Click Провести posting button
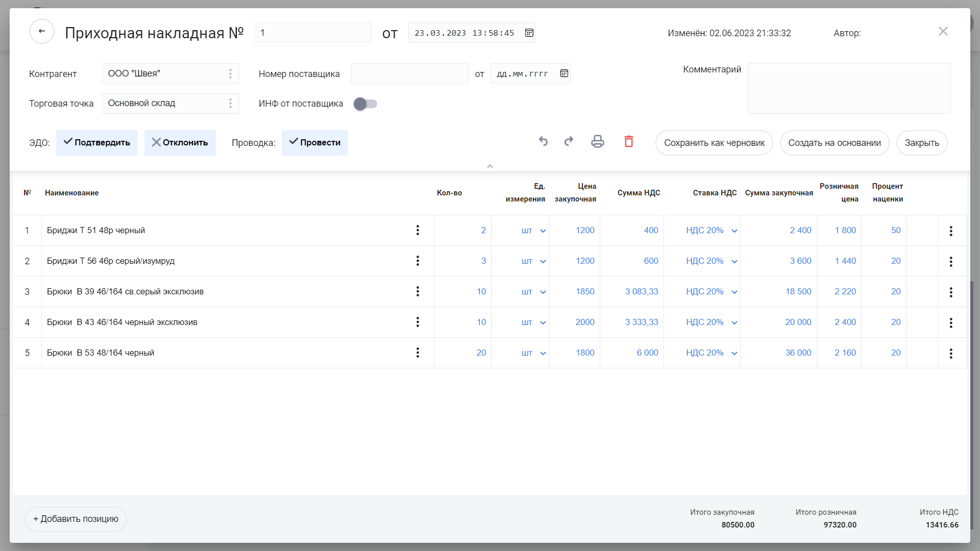980x551 pixels. click(315, 142)
